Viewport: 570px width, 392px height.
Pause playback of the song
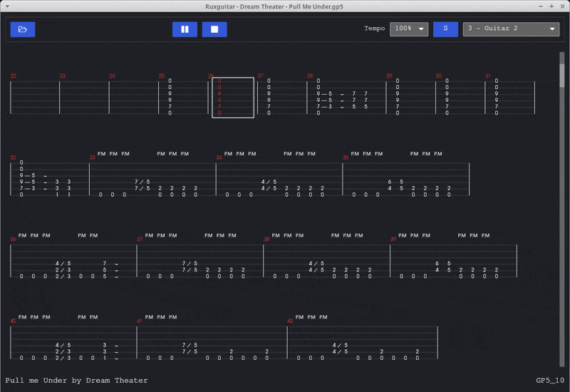[185, 29]
